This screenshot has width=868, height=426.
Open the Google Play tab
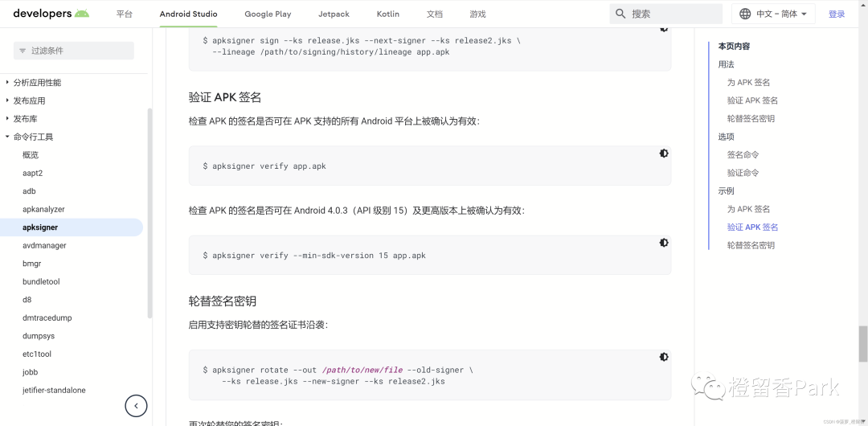[268, 14]
